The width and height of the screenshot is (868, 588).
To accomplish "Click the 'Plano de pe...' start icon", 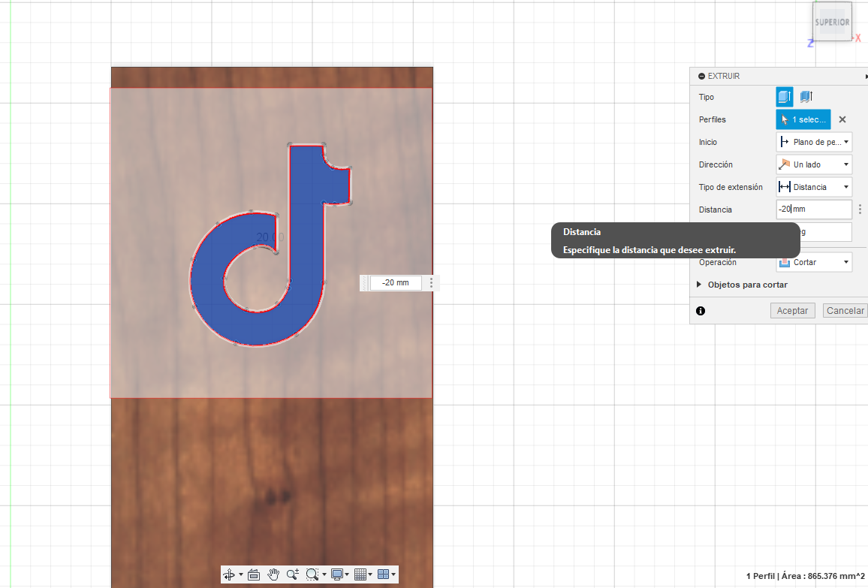I will coord(785,142).
